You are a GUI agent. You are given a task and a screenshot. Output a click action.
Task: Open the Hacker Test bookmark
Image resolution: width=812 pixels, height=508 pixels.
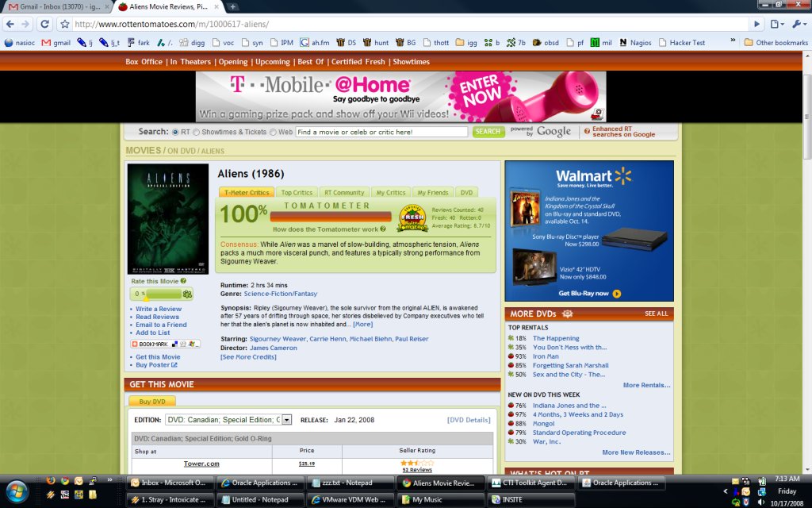click(x=682, y=43)
